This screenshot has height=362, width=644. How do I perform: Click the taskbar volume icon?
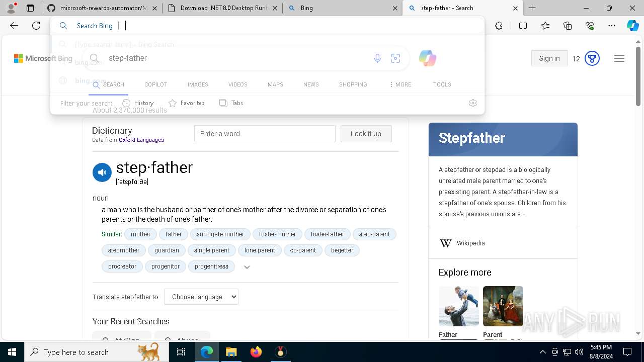coord(579,352)
